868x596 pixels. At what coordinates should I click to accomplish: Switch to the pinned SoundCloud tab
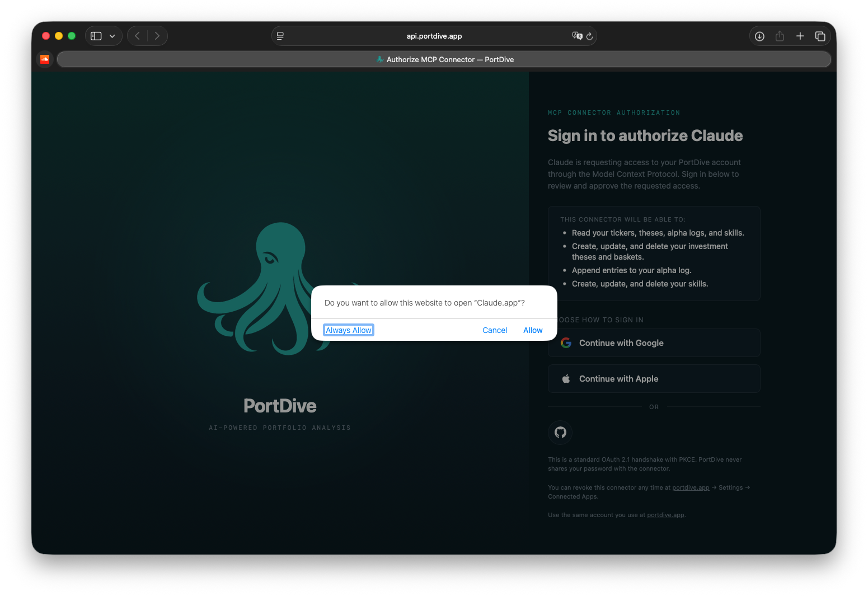click(45, 59)
